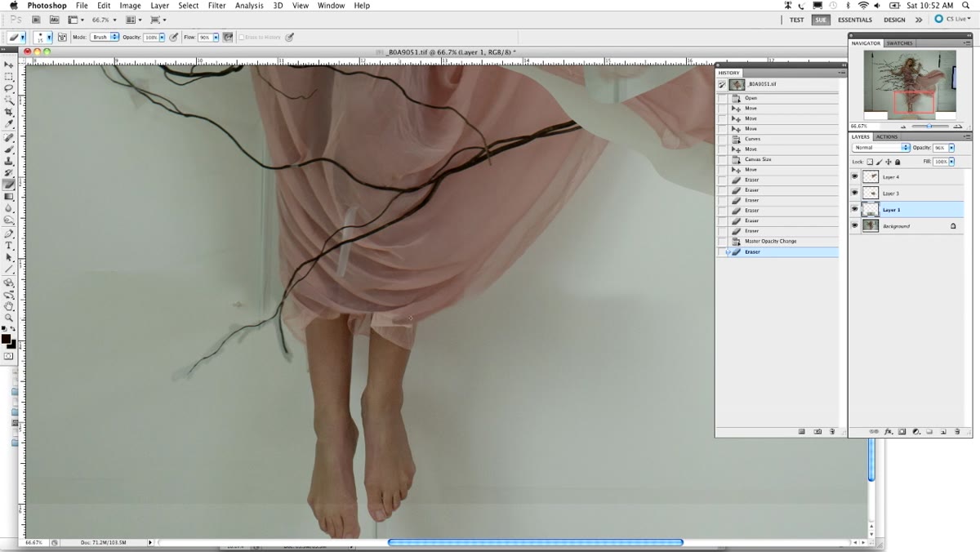This screenshot has height=552, width=980.
Task: Open the layer blend mode Normal dropdown
Action: tap(881, 148)
